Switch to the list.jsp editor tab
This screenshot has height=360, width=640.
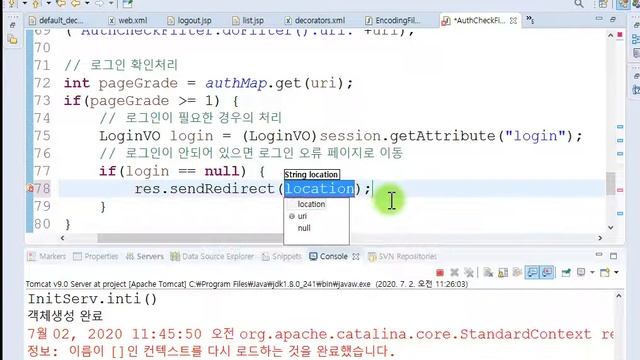(248, 20)
